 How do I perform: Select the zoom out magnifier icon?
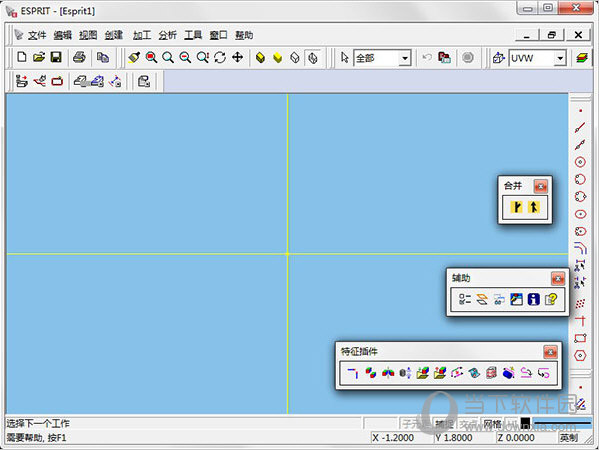(185, 58)
